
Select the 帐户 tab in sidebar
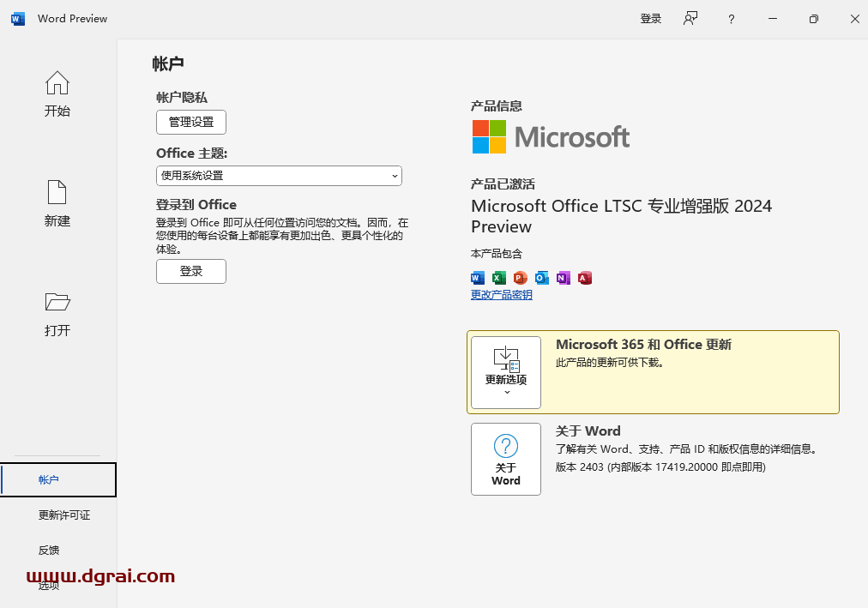[58, 479]
